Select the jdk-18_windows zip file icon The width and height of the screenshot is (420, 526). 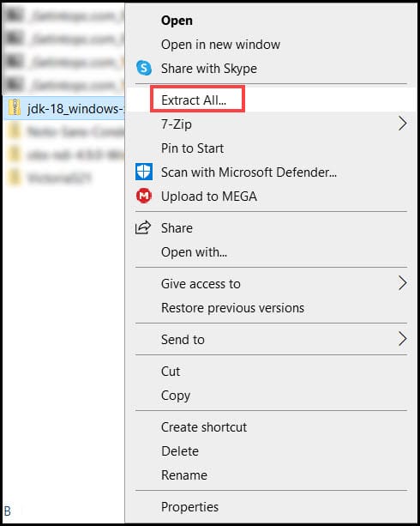click(15, 108)
